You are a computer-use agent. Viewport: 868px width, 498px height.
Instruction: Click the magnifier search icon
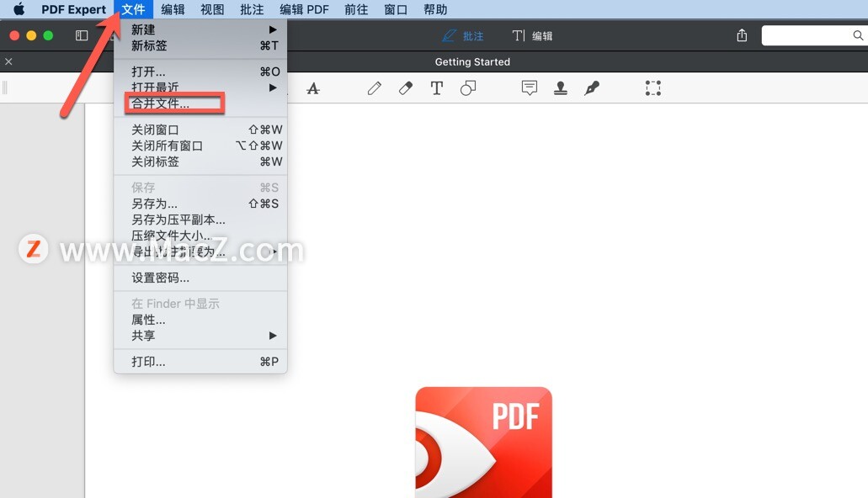coord(858,35)
